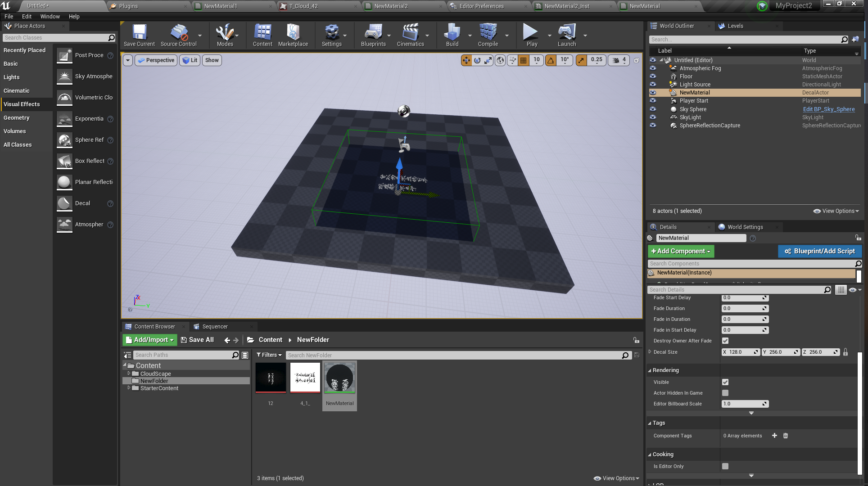Toggle world/local coordinate system icon
The image size is (868, 486).
[500, 60]
